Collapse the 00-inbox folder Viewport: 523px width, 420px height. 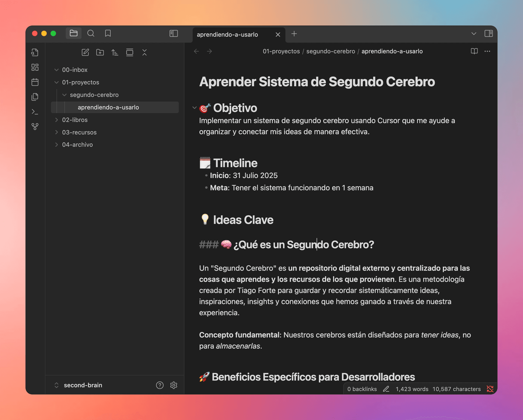click(56, 70)
